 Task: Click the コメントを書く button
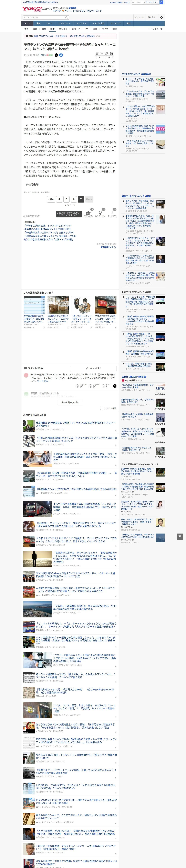pyautogui.click(x=93, y=368)
